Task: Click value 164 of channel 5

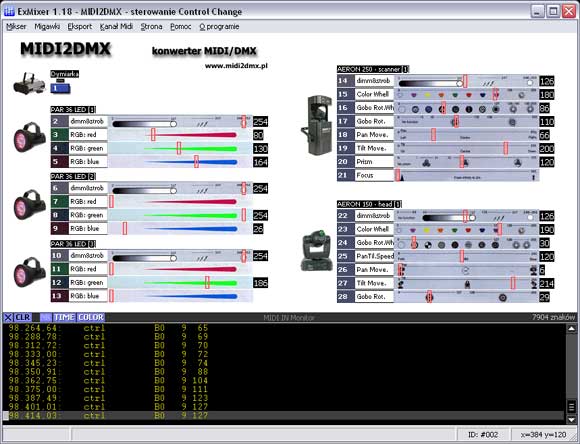Action: 260,162
